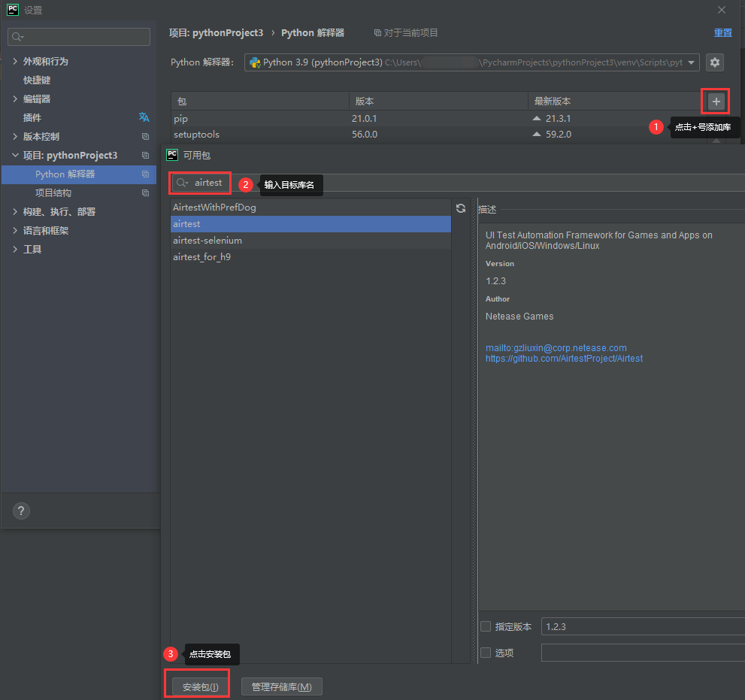Expand the 版本控制 section
Viewport: 745px width, 700px height.
[15, 136]
